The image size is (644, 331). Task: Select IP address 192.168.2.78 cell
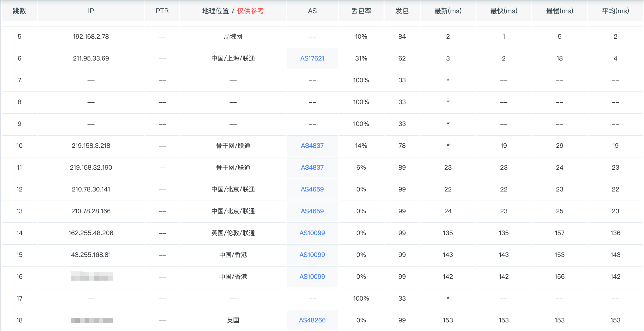point(91,37)
